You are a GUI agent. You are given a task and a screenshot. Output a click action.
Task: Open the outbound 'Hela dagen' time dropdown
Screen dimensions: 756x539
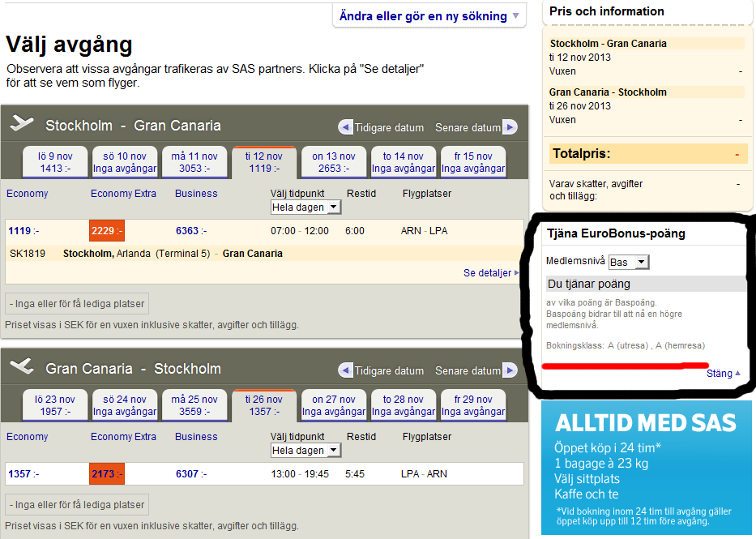(305, 207)
